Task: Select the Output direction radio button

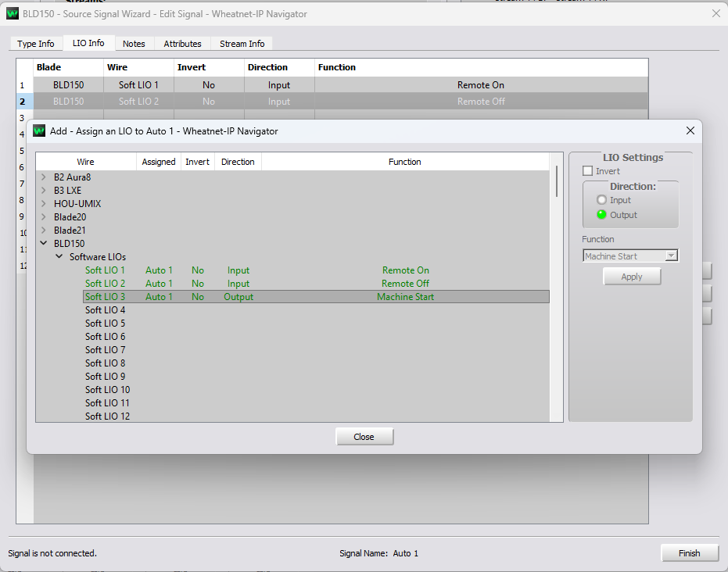Action: click(x=602, y=214)
